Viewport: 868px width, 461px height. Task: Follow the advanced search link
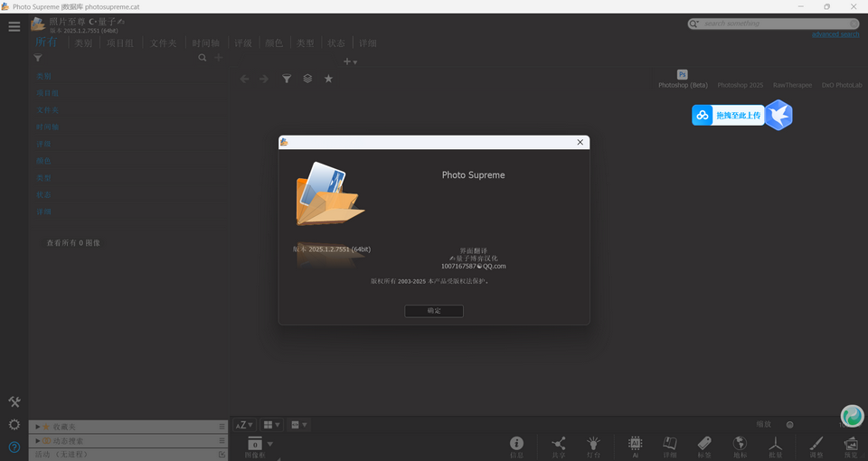[835, 34]
